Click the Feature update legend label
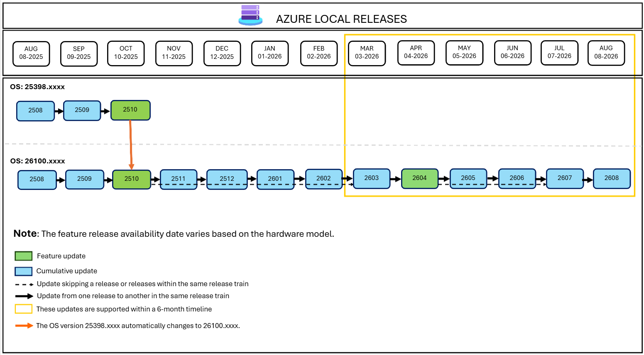 point(61,256)
